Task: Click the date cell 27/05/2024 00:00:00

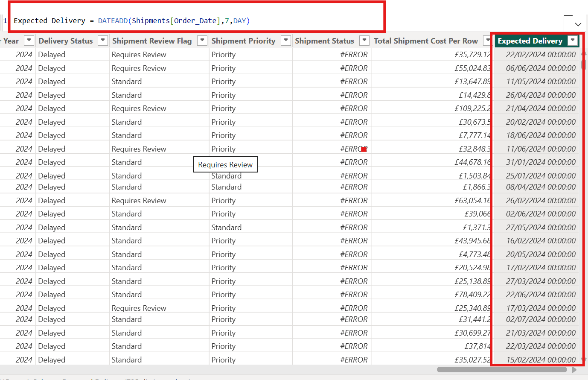Action: (x=541, y=227)
